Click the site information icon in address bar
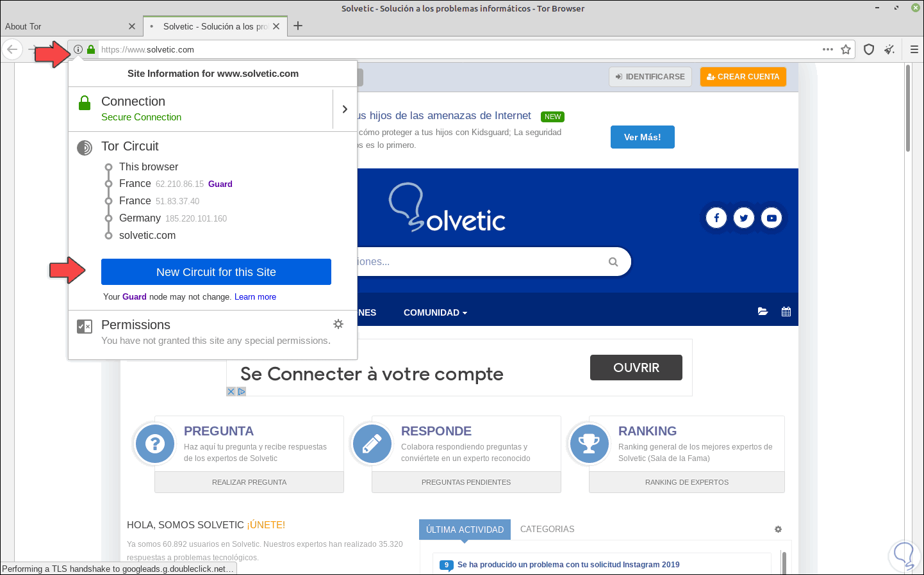 [x=78, y=49]
